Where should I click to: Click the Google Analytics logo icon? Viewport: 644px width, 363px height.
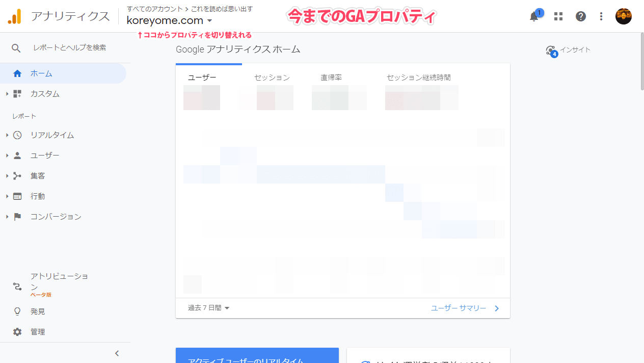[x=15, y=16]
